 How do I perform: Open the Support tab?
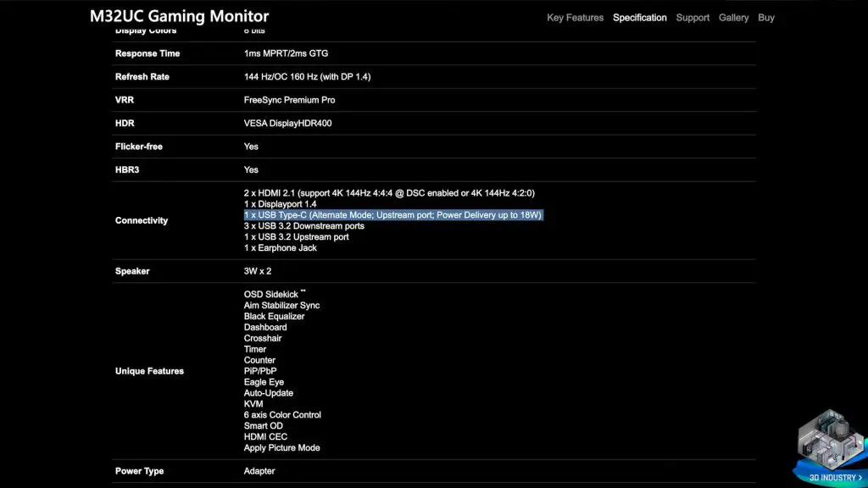pyautogui.click(x=693, y=18)
